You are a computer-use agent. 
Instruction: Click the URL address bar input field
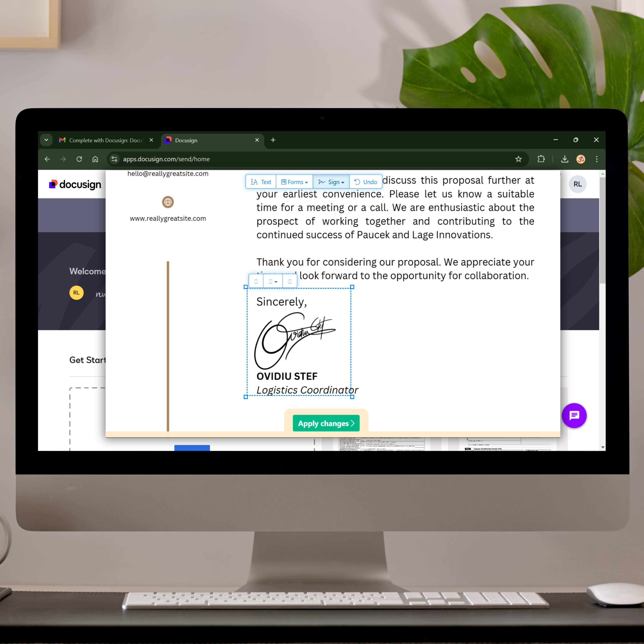coord(313,159)
